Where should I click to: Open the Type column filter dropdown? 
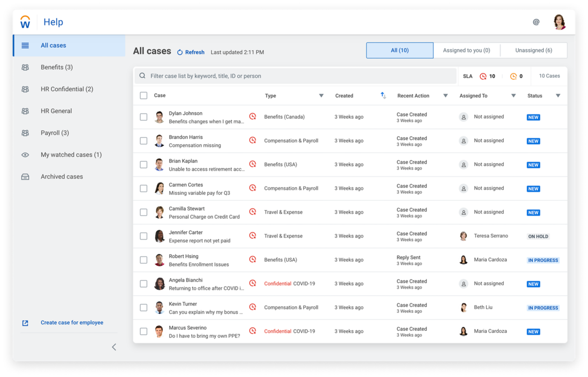click(321, 95)
